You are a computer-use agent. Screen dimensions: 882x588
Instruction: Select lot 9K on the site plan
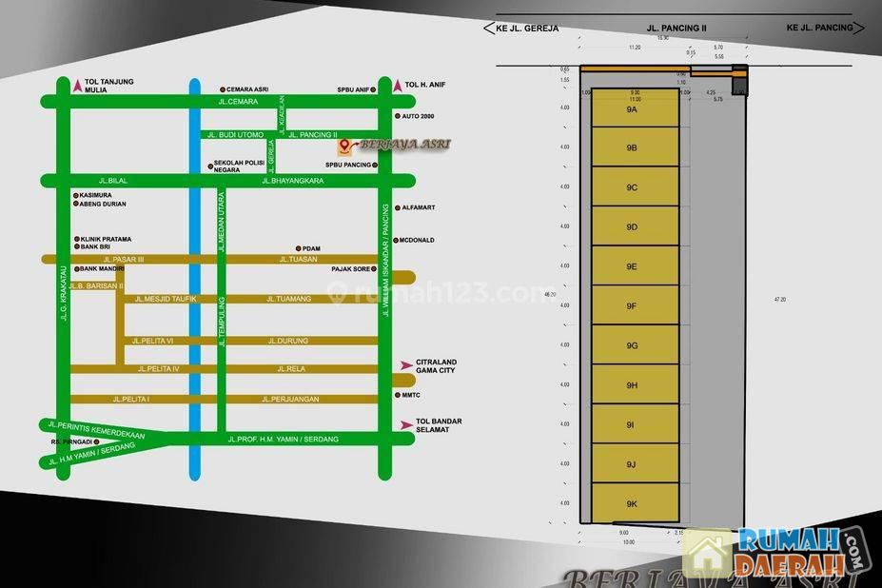click(633, 503)
